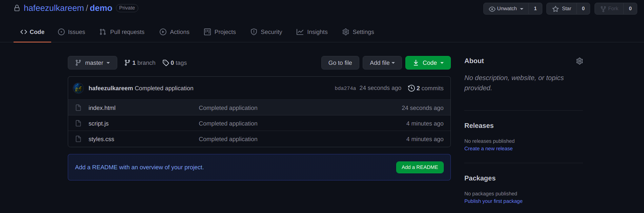Click the private repository lock icon

17,8
